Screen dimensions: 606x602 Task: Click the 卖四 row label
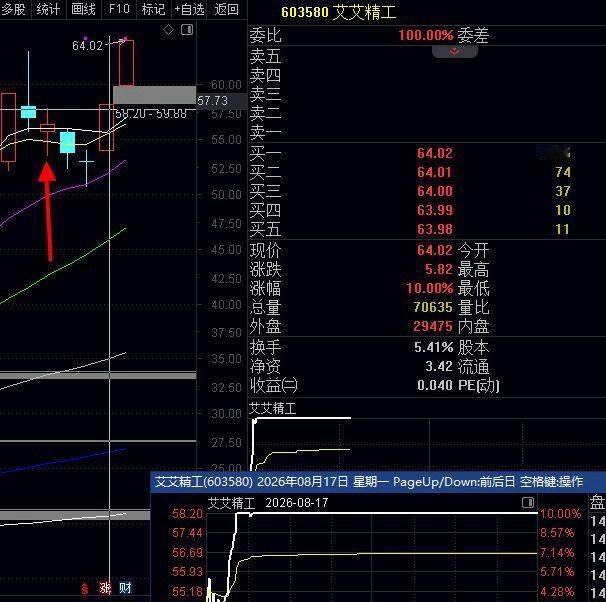[265, 75]
